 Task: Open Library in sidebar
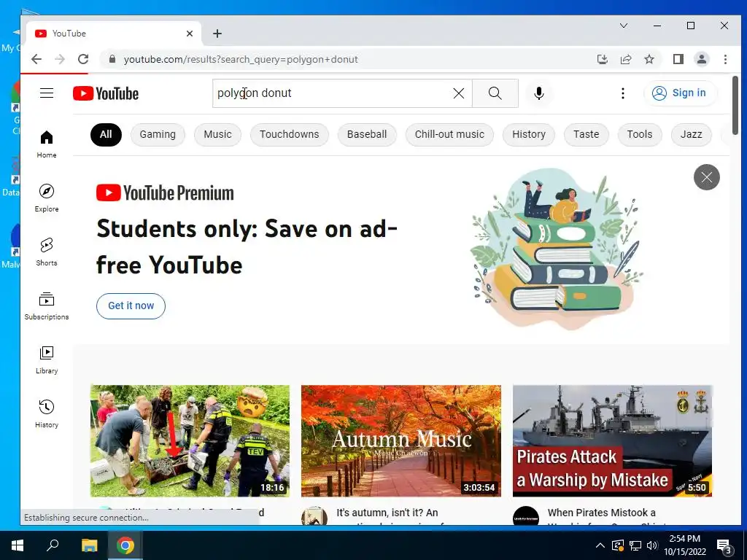(x=47, y=360)
